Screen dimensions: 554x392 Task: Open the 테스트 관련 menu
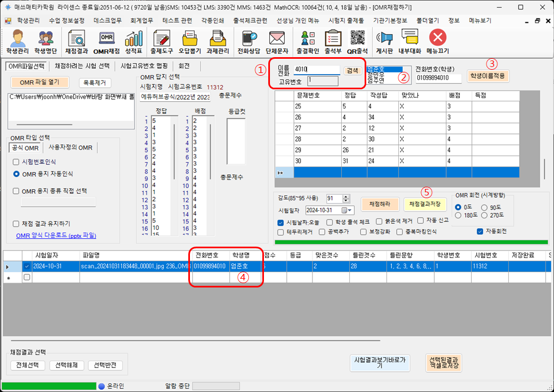tap(177, 20)
